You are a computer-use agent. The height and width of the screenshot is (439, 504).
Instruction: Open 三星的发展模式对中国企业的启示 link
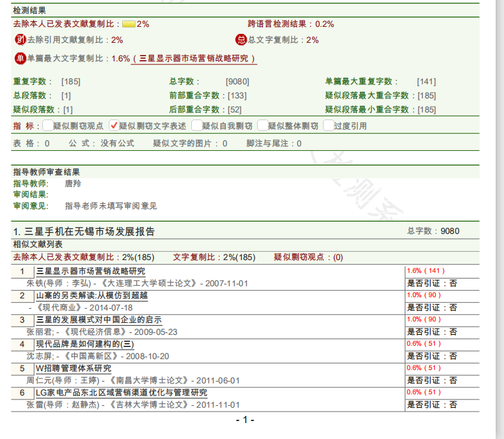pyautogui.click(x=98, y=320)
